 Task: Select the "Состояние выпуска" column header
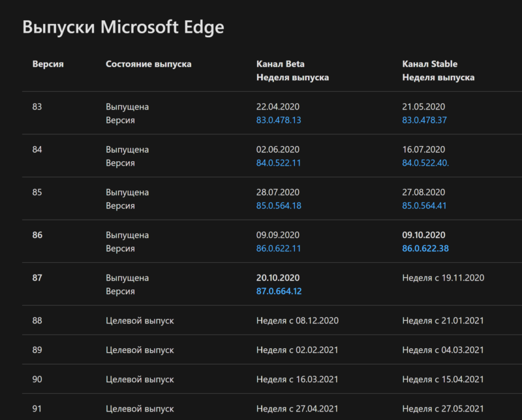pyautogui.click(x=149, y=64)
